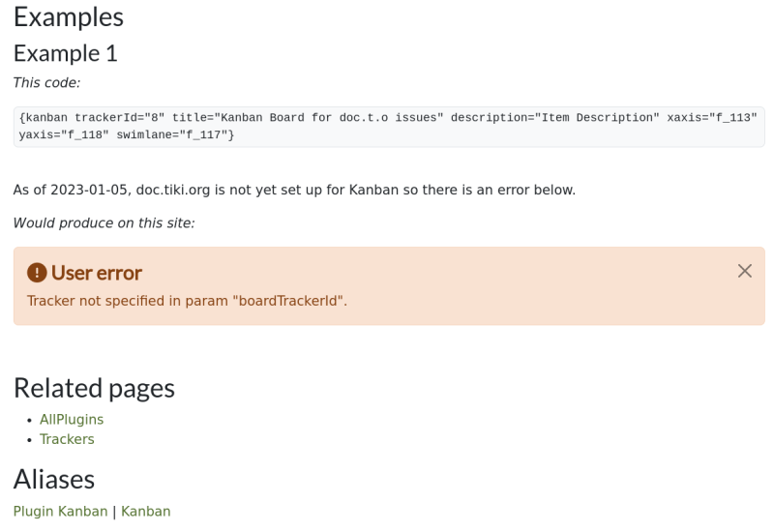Click the doc.tiki.org notice paragraph

tap(294, 190)
